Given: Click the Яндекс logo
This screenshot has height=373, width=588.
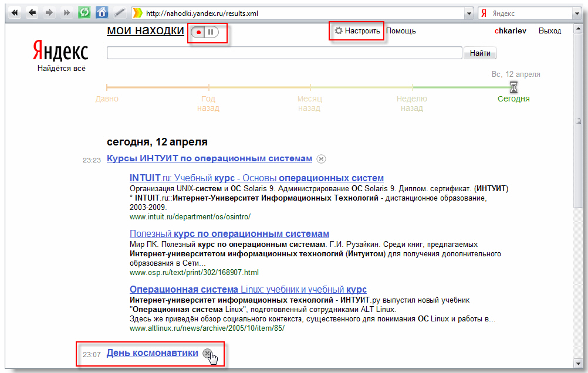Looking at the screenshot, I should [60, 51].
